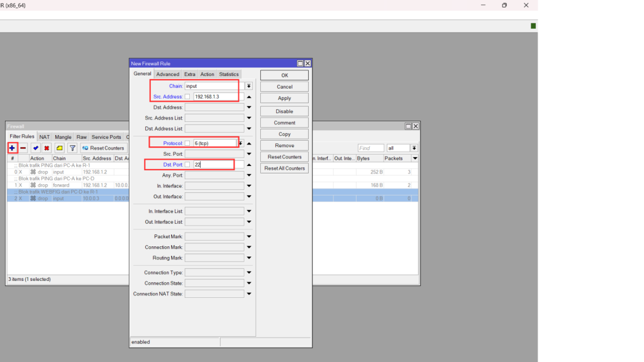Click the blue checkmark enable icon

35,148
